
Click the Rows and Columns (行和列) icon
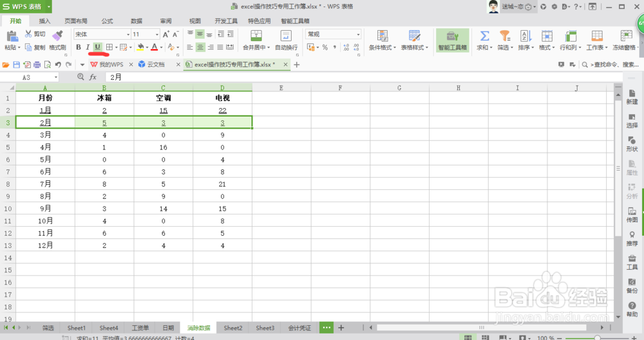(571, 36)
